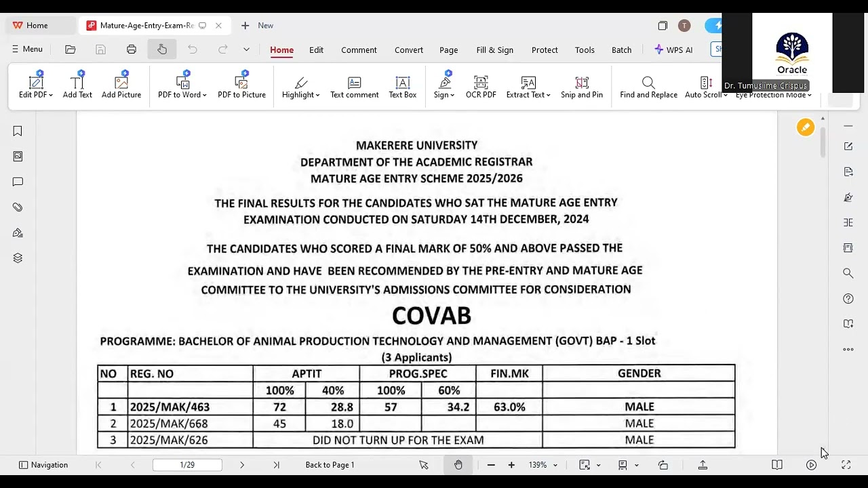
Task: Open the Signatures panel in left sidebar
Action: coord(18,232)
